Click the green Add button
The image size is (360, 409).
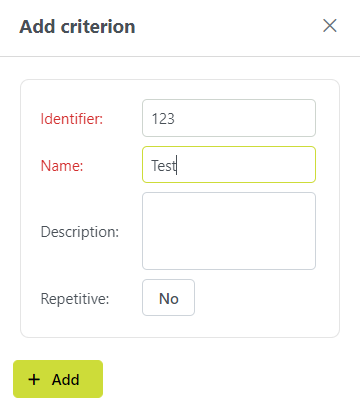tap(58, 379)
